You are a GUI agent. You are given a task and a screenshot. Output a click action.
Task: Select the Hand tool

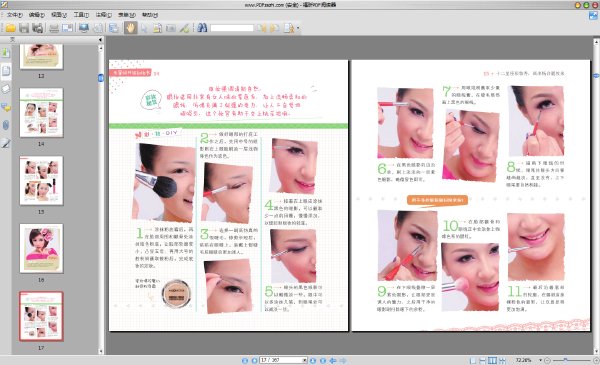point(130,28)
